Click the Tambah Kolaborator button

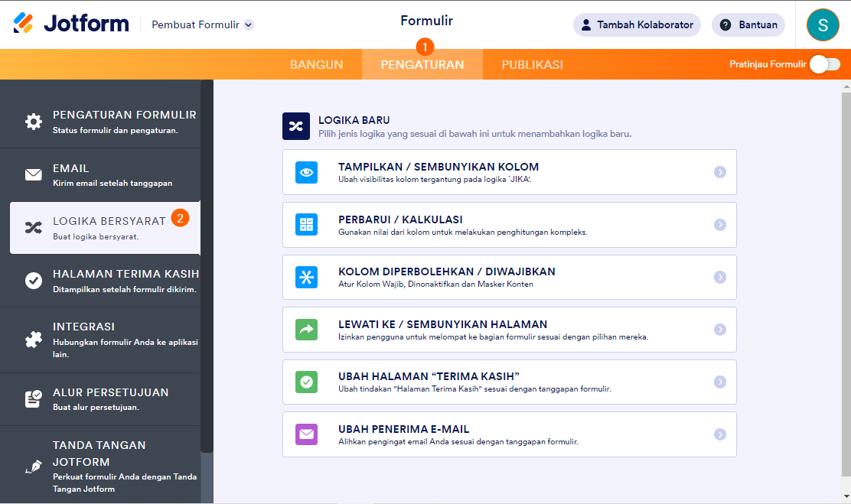[637, 24]
